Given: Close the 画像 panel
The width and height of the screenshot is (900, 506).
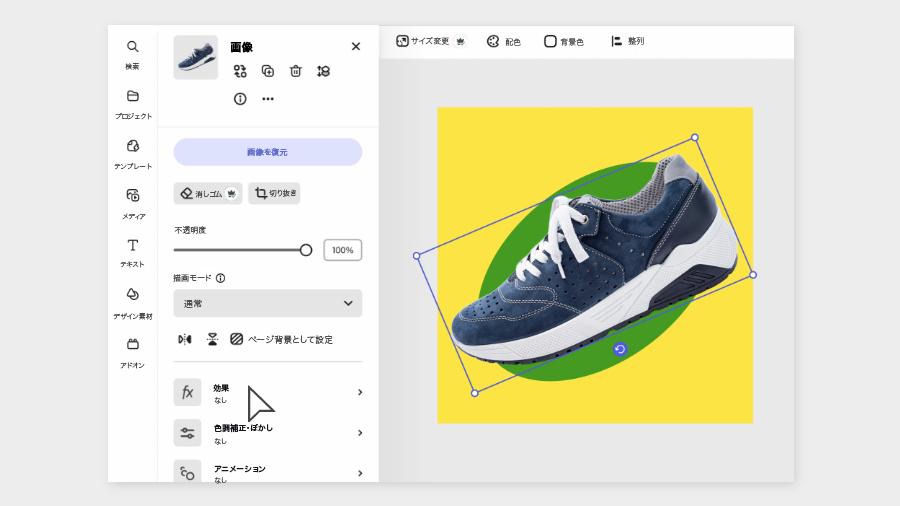Looking at the screenshot, I should (x=356, y=46).
